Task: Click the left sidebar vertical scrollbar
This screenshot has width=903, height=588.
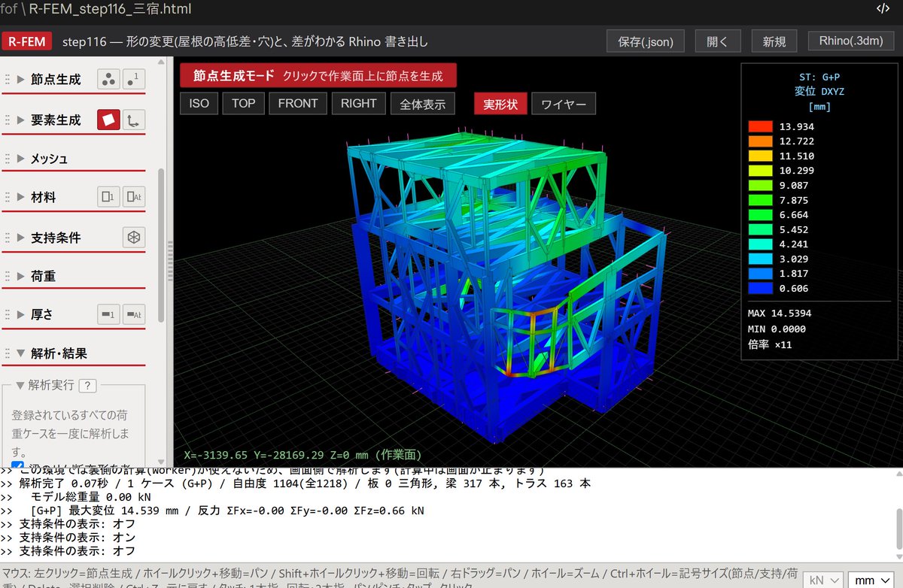Action: [161, 246]
